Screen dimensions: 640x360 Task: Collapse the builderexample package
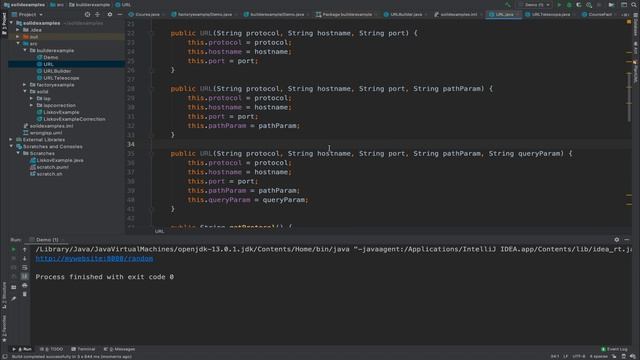pyautogui.click(x=25, y=50)
